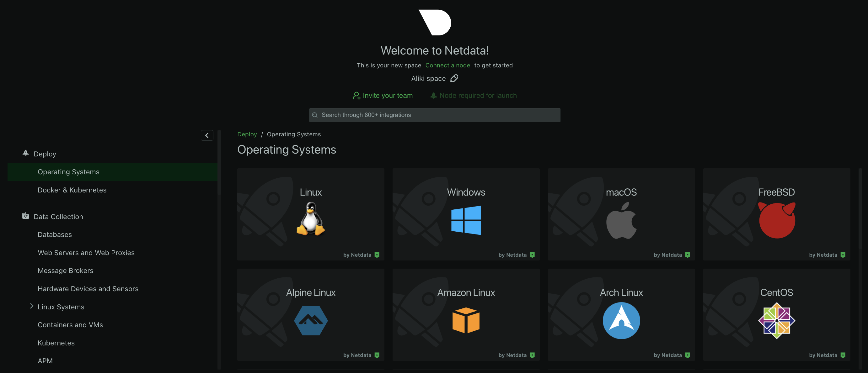Select the Tux penguin on the Linux card

coord(311,219)
